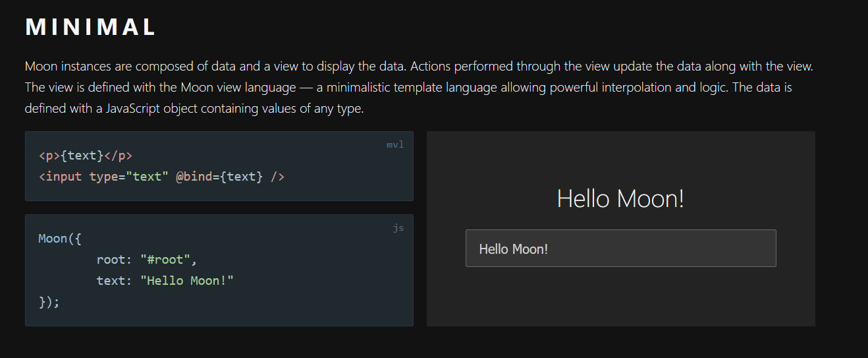Click the large Hello Moon! output text
The height and width of the screenshot is (358, 868).
(x=620, y=198)
